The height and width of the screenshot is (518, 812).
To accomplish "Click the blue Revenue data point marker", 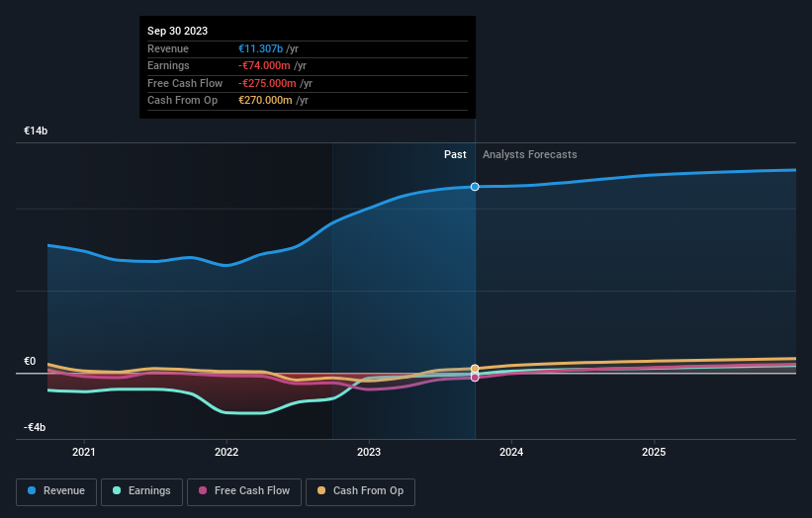I will pyautogui.click(x=475, y=187).
